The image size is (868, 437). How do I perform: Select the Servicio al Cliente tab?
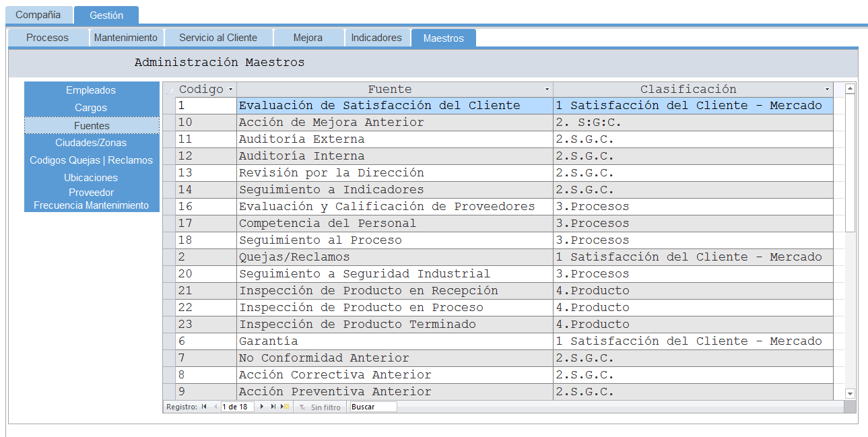click(218, 38)
